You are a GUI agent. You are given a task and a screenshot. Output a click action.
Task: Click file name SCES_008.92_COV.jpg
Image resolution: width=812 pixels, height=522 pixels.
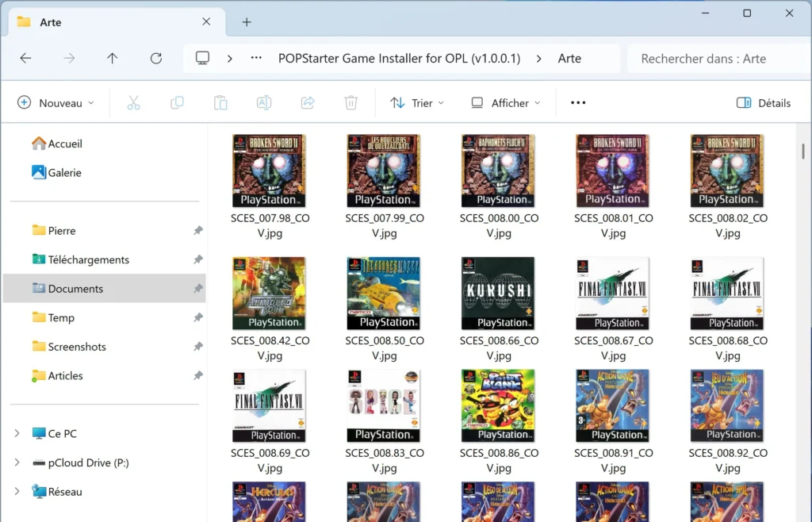(728, 460)
